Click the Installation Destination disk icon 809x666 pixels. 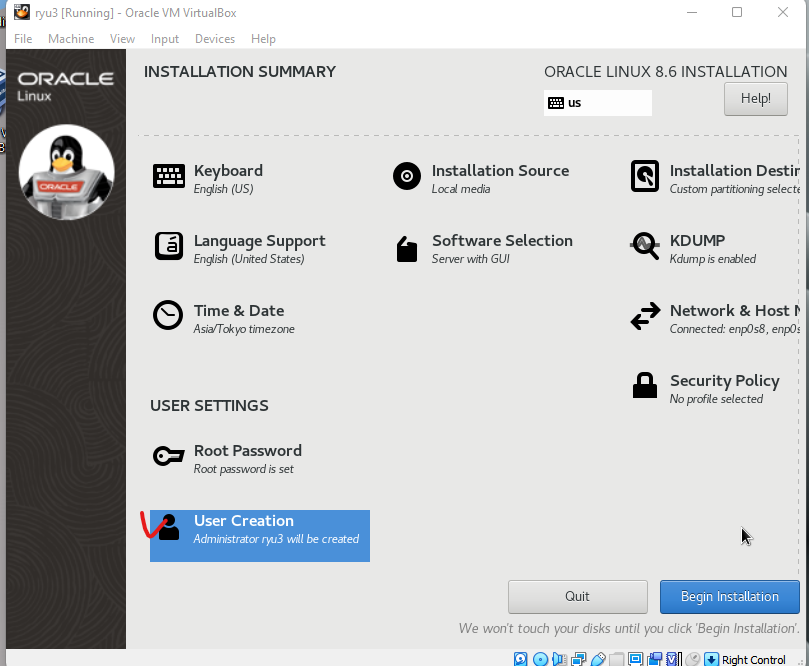(645, 176)
